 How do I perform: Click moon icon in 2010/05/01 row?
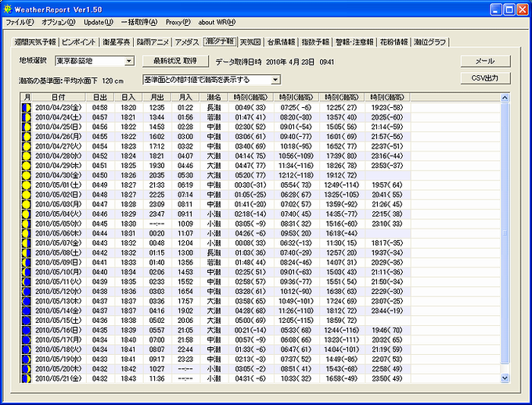pyautogui.click(x=26, y=185)
